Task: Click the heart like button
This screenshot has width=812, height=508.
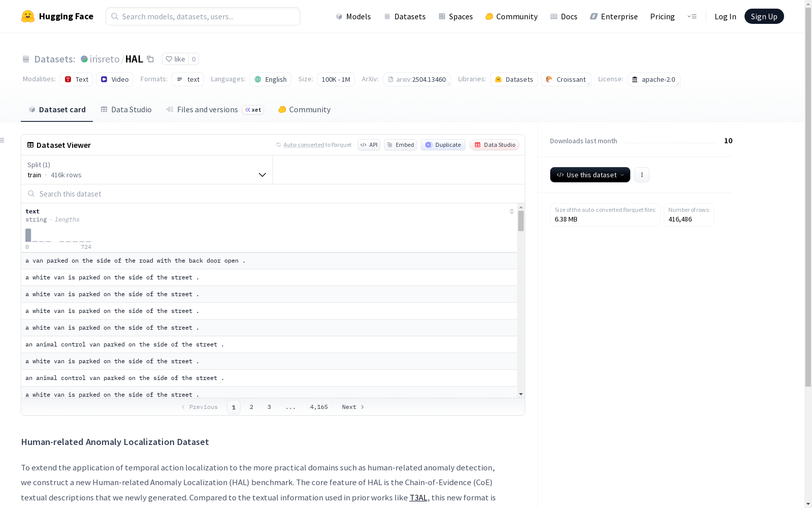Action: [175, 59]
